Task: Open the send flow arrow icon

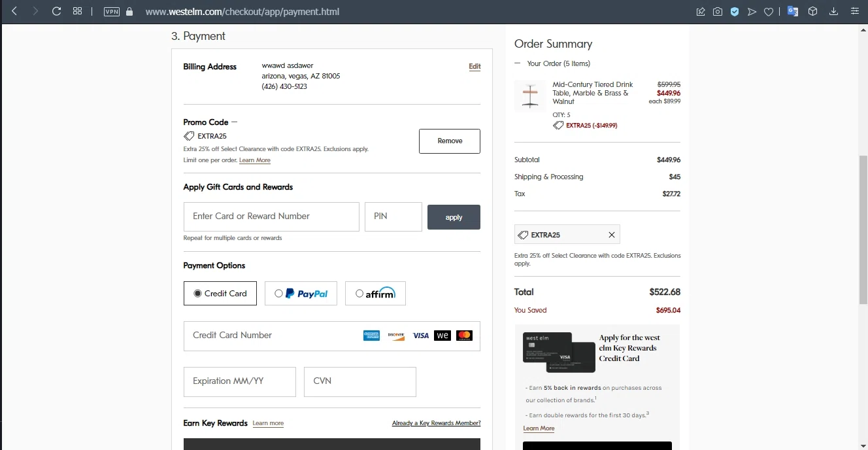Action: point(752,11)
